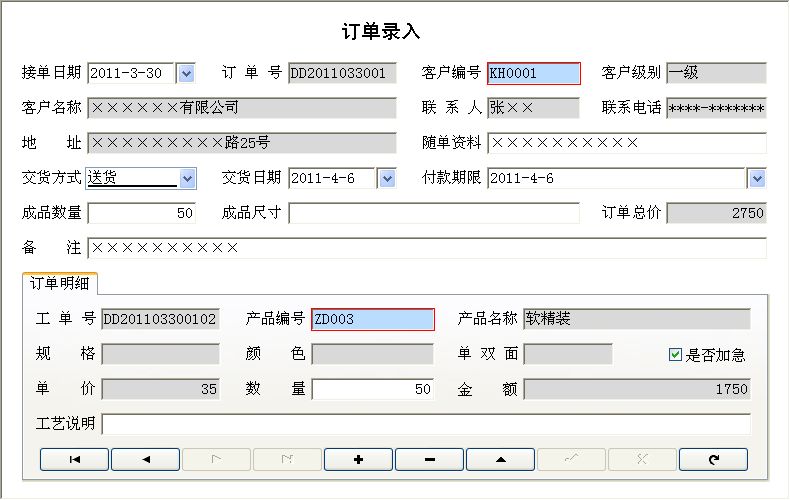Click the 联系人 field 张××
Image resolution: width=790 pixels, height=500 pixels.
pos(534,108)
